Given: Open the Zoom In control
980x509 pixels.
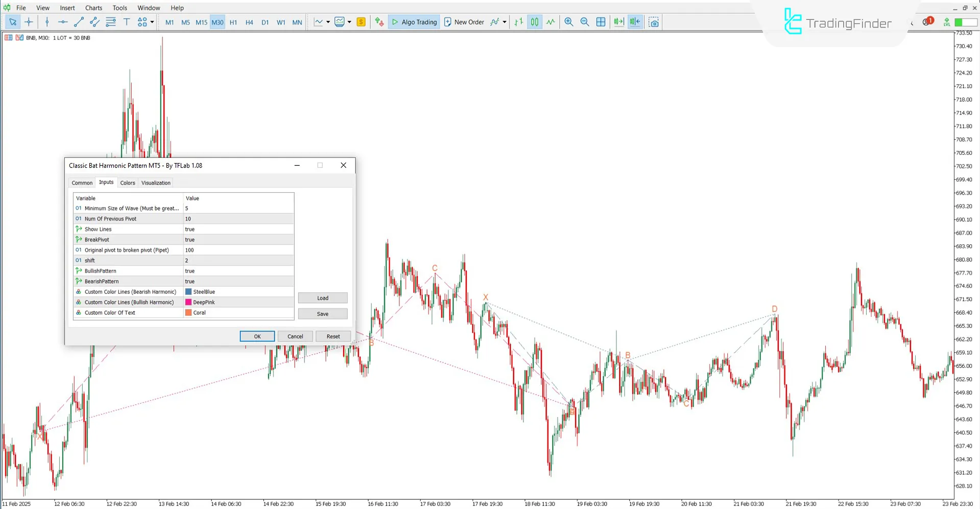Looking at the screenshot, I should pyautogui.click(x=568, y=22).
